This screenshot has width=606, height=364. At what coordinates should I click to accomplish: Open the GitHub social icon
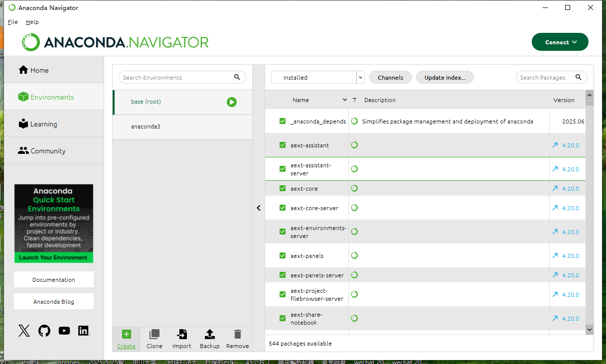tap(44, 331)
